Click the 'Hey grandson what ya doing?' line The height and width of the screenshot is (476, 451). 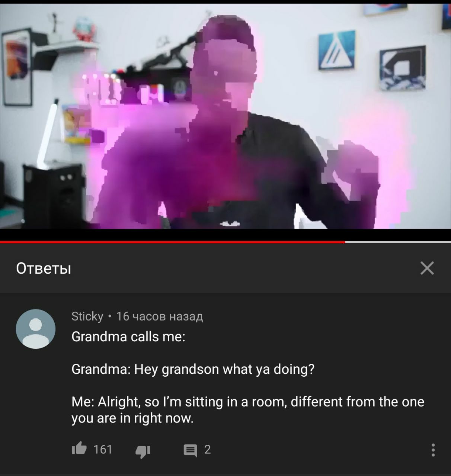point(224,369)
